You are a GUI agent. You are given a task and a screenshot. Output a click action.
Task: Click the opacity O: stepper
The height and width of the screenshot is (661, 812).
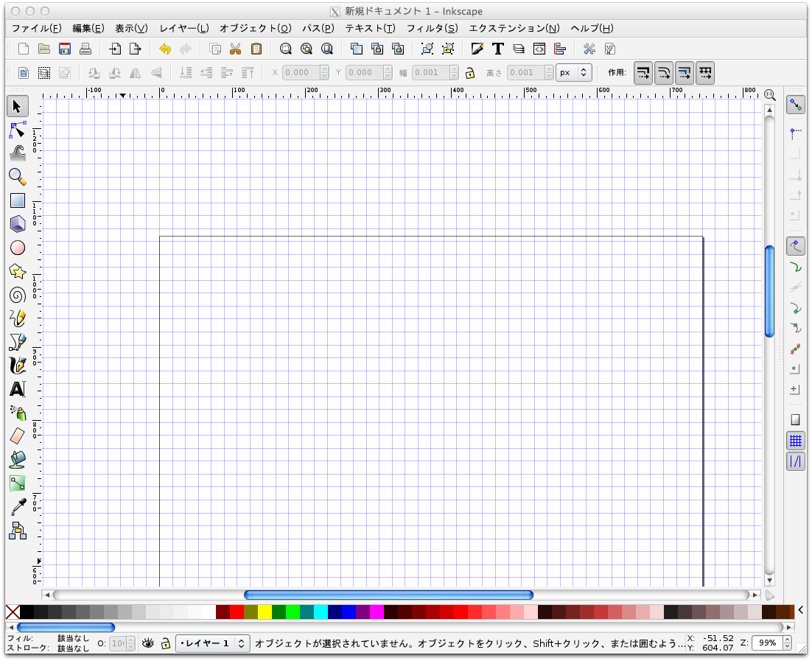[x=131, y=643]
